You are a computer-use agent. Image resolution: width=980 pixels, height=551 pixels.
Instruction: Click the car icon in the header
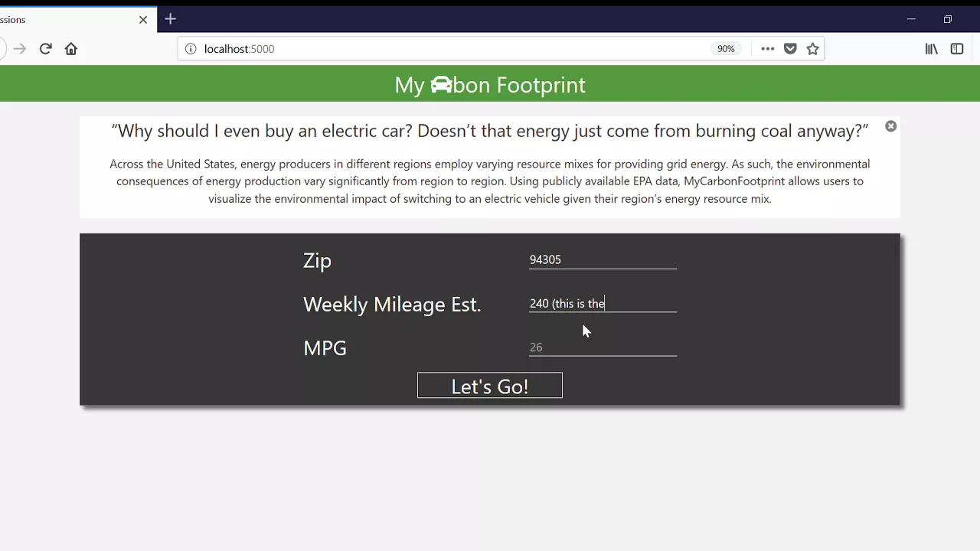[x=441, y=85]
